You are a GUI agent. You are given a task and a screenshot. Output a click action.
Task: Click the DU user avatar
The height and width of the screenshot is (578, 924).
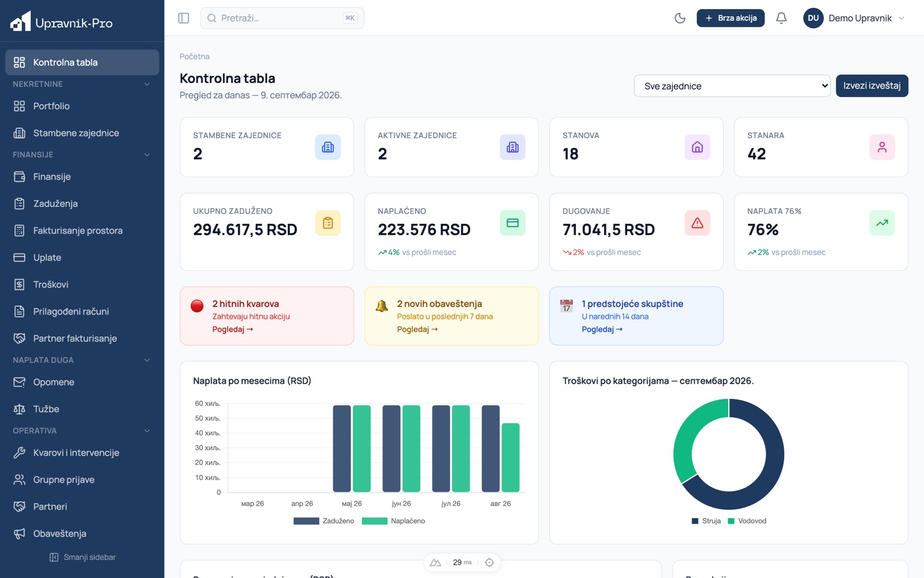coord(813,18)
